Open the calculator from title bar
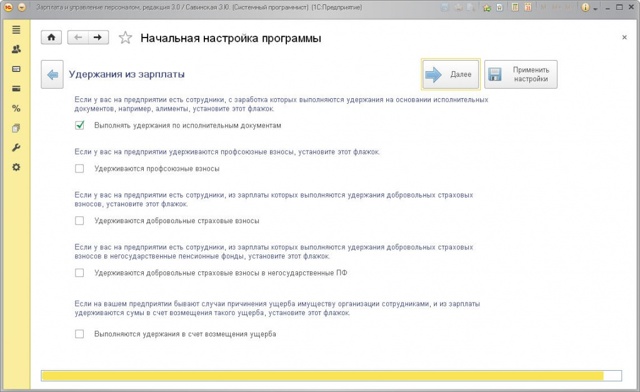 (x=515, y=7)
